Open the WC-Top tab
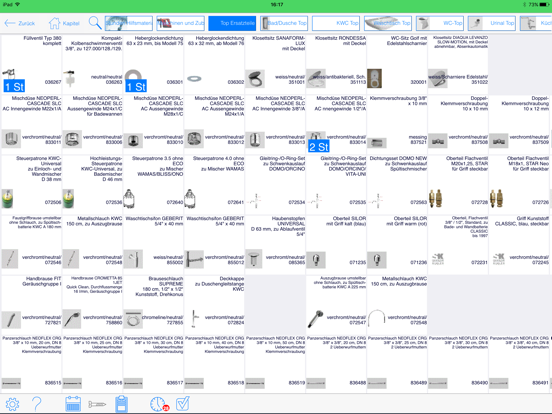 pyautogui.click(x=440, y=23)
